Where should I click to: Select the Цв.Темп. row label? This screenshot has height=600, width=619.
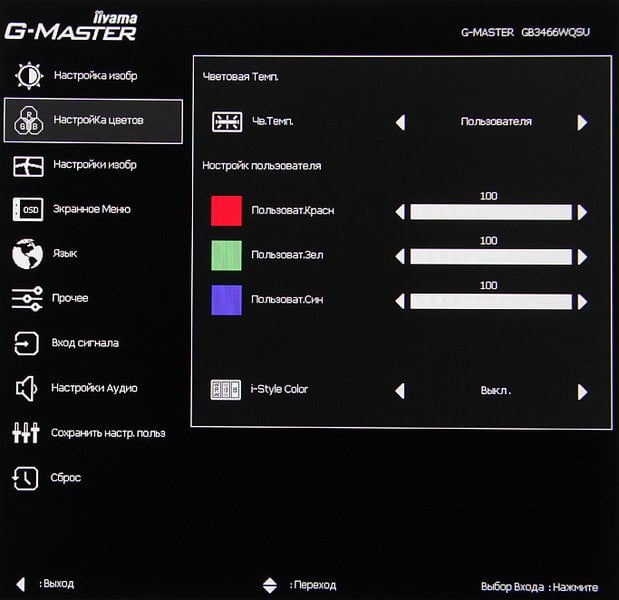click(x=273, y=121)
